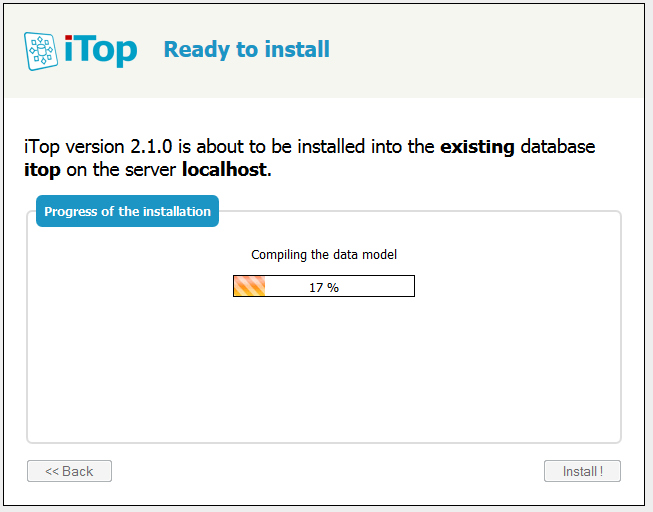
Task: Select the Progress of the installation legend
Action: (127, 212)
